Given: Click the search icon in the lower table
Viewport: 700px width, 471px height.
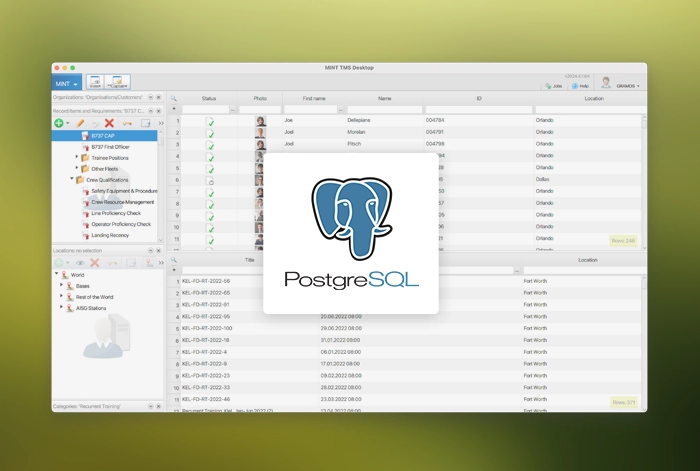Looking at the screenshot, I should (x=174, y=260).
